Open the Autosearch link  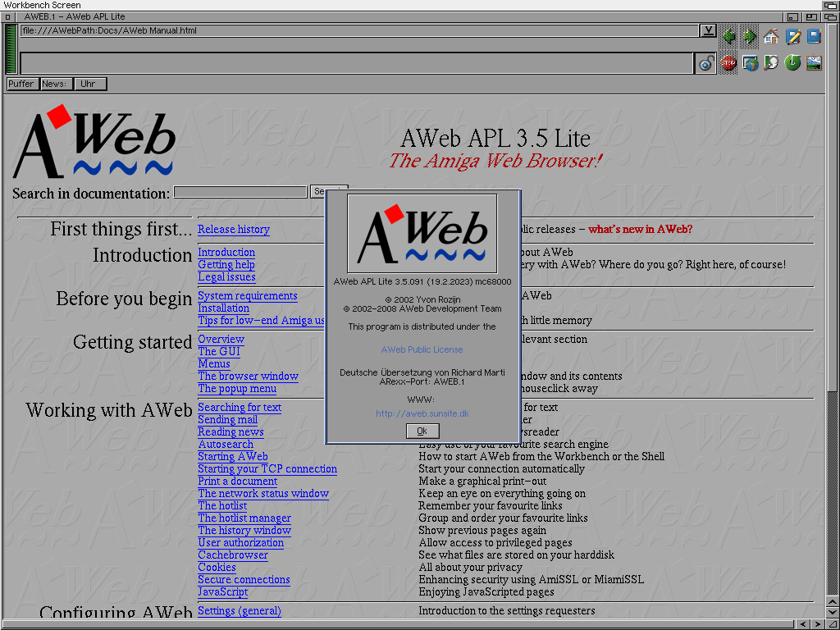pos(226,444)
